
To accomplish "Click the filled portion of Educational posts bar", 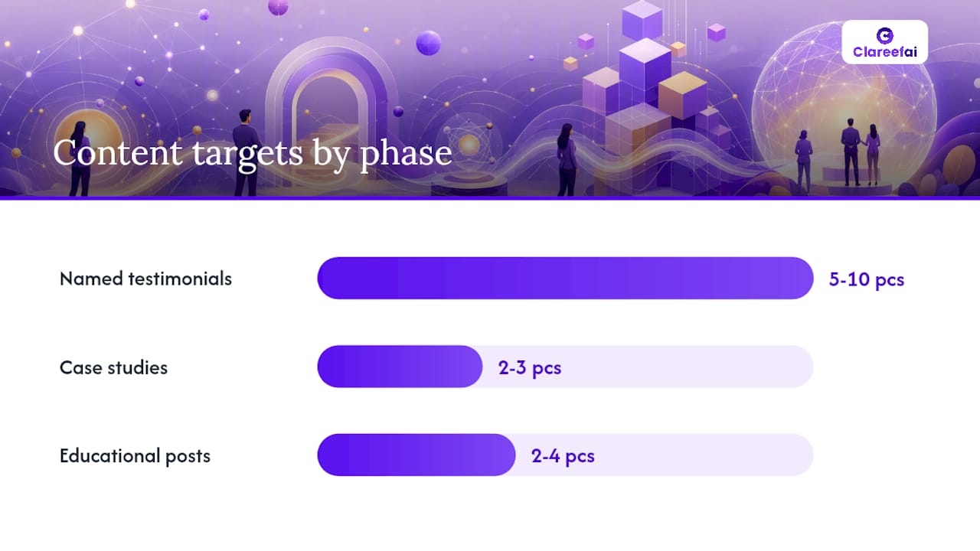I will coord(416,455).
